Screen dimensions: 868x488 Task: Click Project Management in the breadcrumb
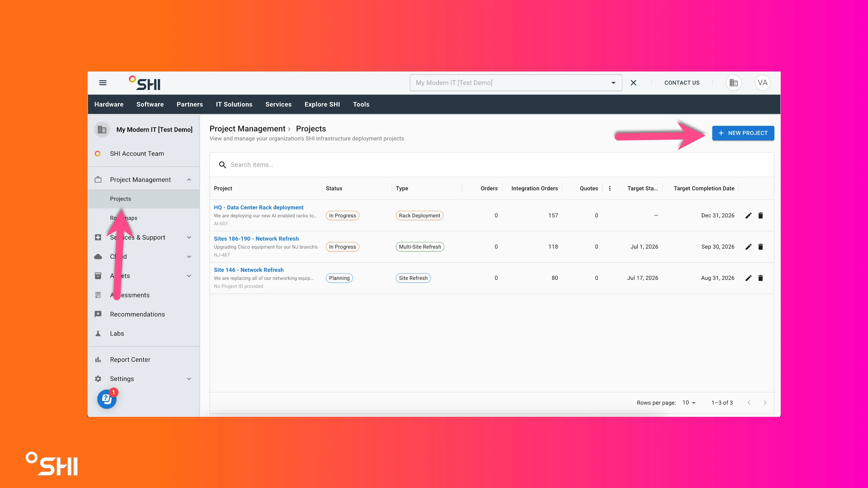[247, 129]
